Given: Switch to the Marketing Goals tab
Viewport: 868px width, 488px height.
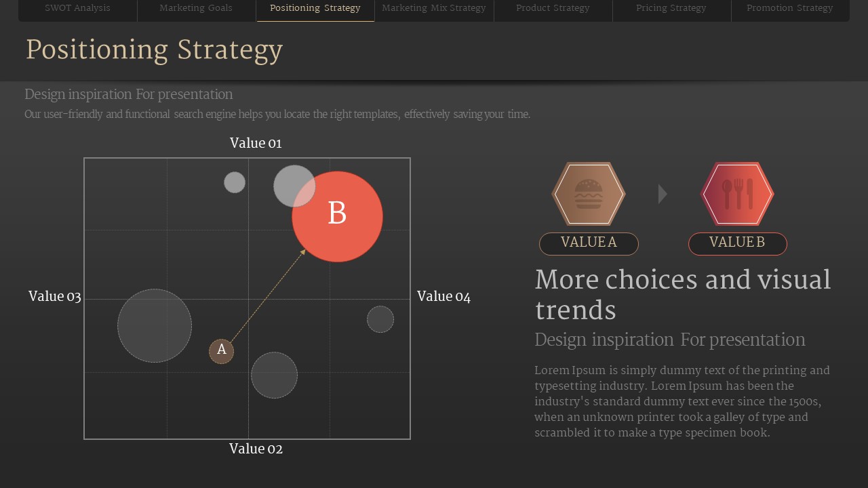Looking at the screenshot, I should (196, 8).
